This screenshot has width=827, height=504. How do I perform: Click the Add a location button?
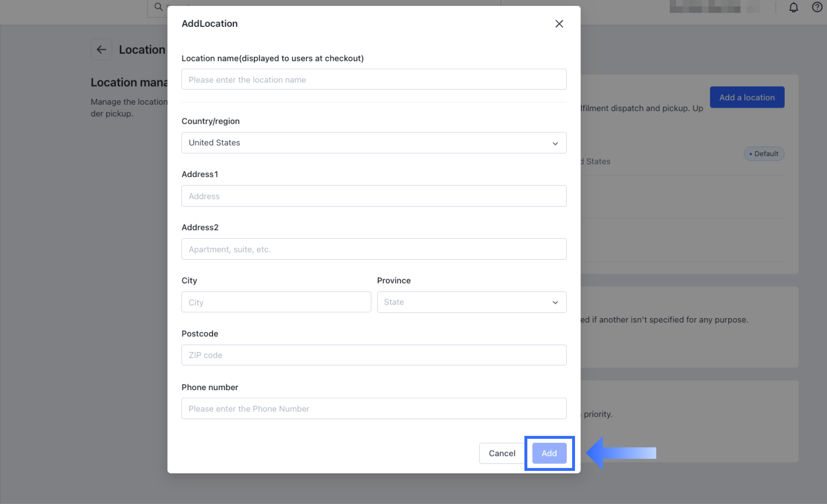pyautogui.click(x=747, y=97)
